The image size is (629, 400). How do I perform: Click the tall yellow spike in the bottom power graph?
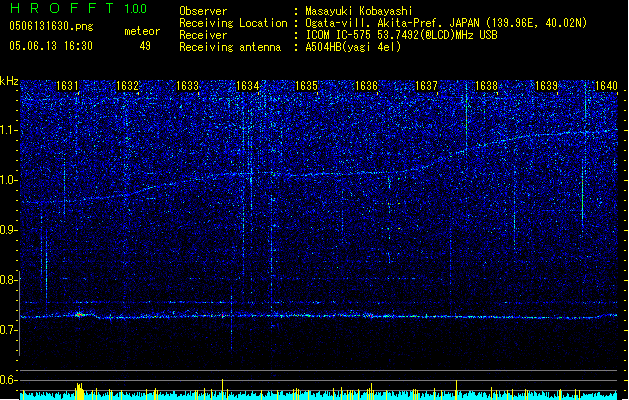pos(222,389)
